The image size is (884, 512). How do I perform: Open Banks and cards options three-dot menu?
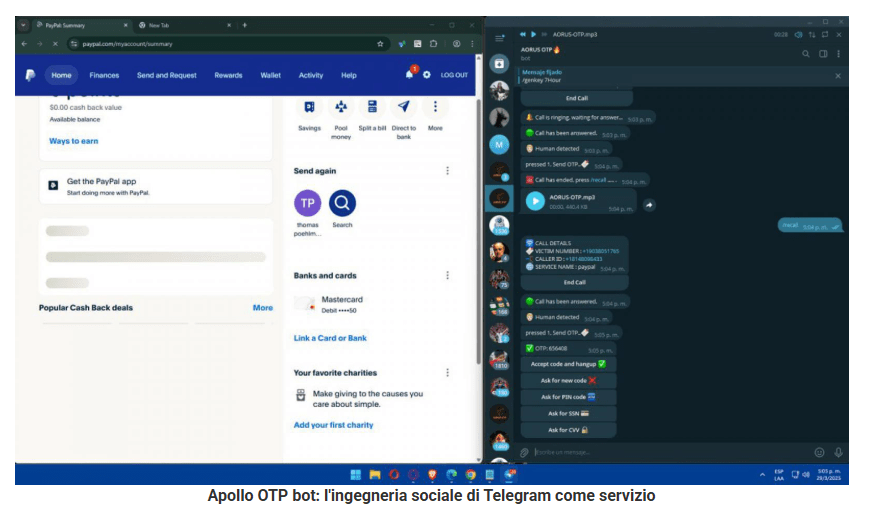click(x=448, y=275)
